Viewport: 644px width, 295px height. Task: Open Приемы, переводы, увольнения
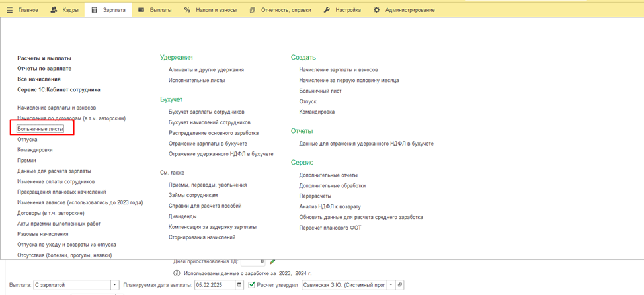(x=208, y=185)
